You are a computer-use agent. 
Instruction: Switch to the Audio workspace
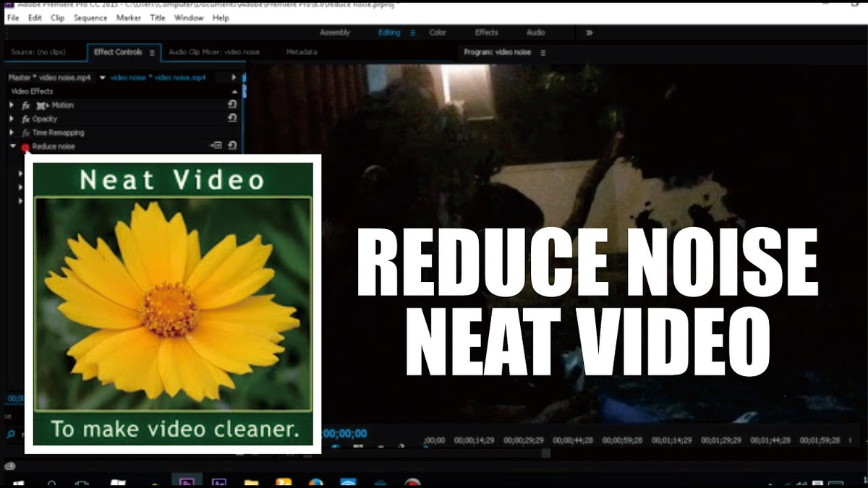click(536, 33)
